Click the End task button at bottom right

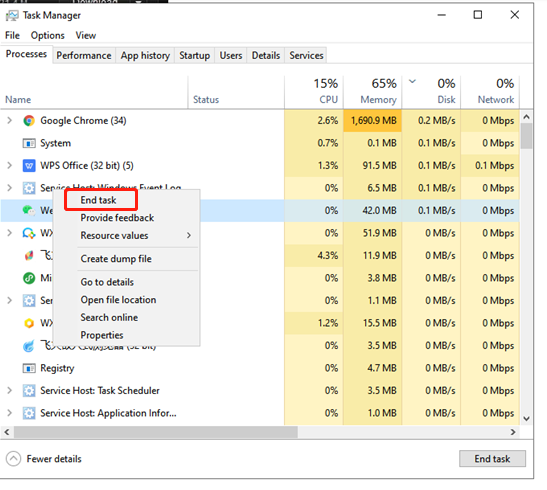[x=492, y=459]
